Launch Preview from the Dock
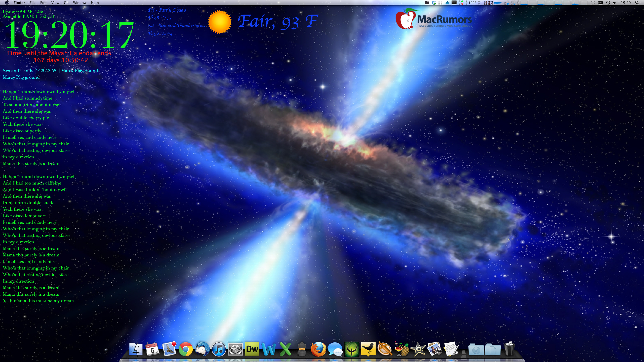The width and height of the screenshot is (644, 362). [435, 349]
